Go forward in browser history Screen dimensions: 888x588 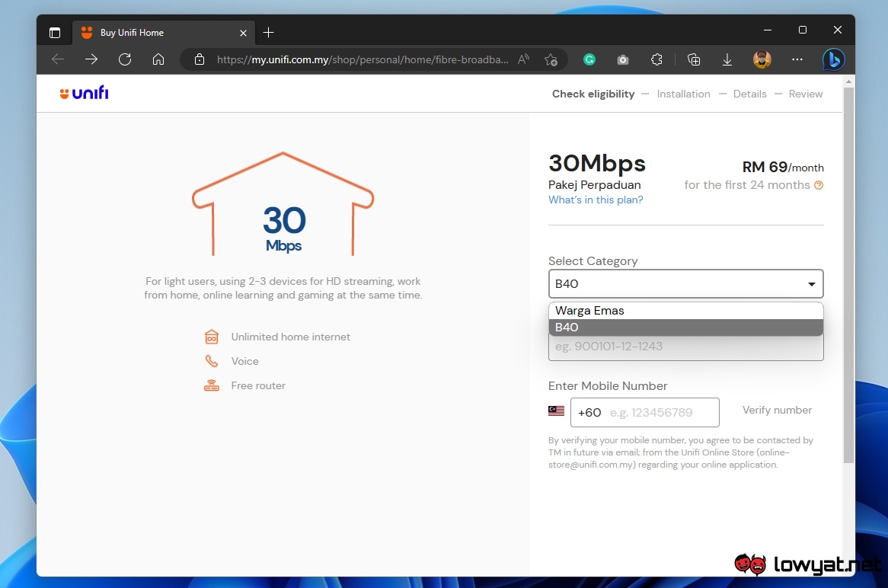[91, 59]
